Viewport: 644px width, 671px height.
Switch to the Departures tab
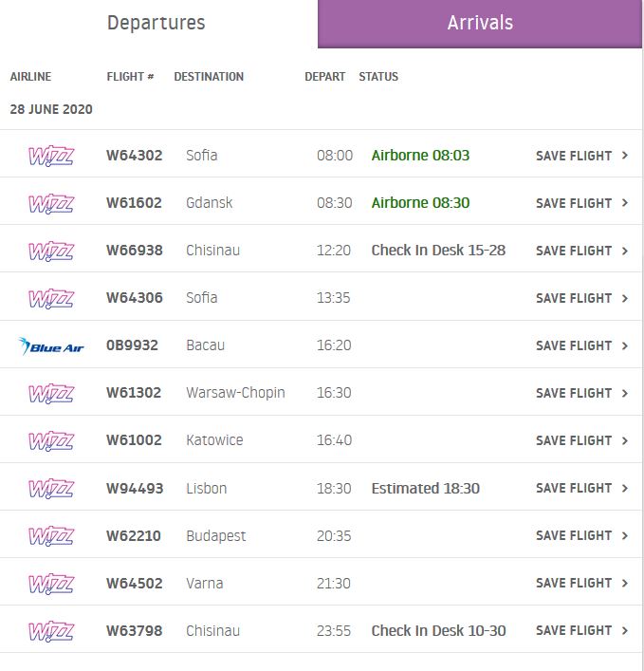pyautogui.click(x=156, y=23)
